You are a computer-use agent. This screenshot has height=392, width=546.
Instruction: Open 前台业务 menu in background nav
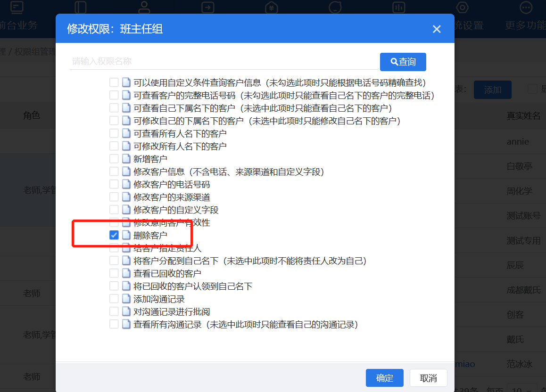(18, 25)
